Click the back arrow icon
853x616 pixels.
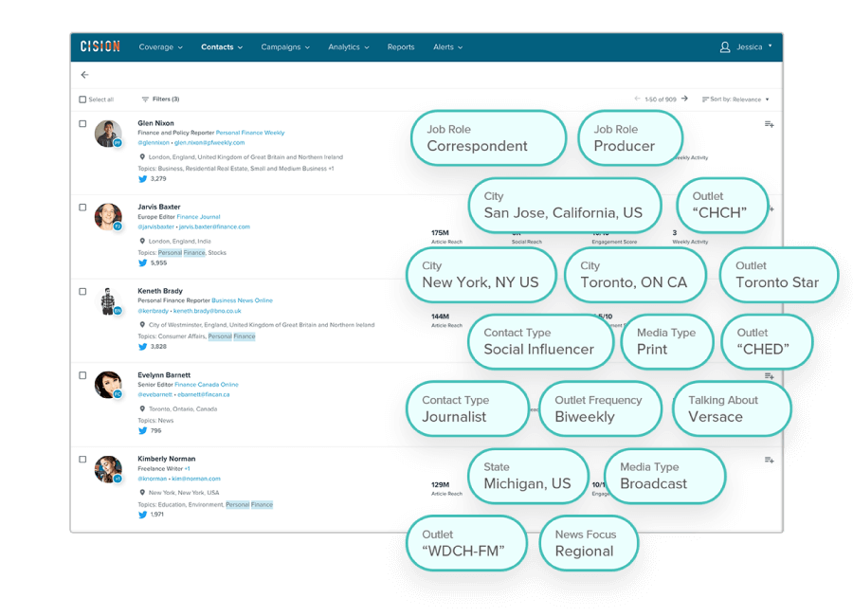pyautogui.click(x=84, y=75)
